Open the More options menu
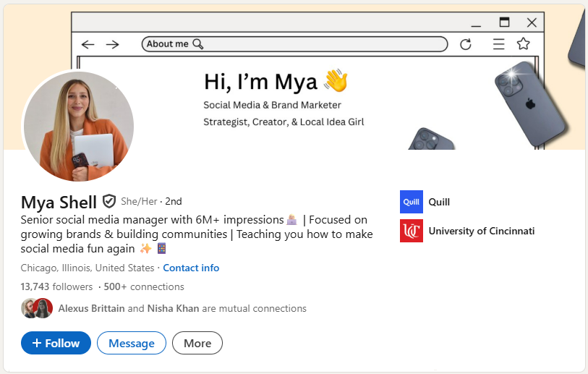588x374 pixels. point(197,343)
